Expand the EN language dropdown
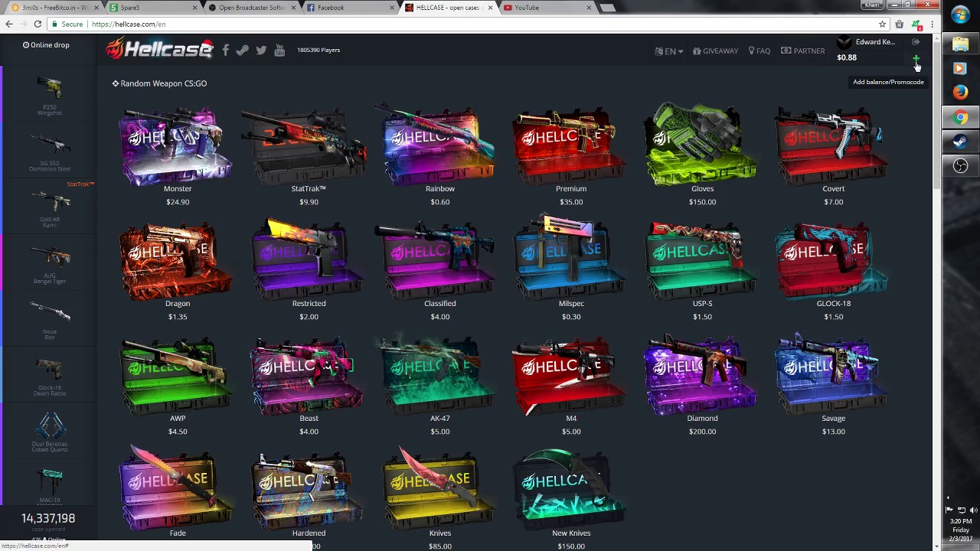 [668, 51]
